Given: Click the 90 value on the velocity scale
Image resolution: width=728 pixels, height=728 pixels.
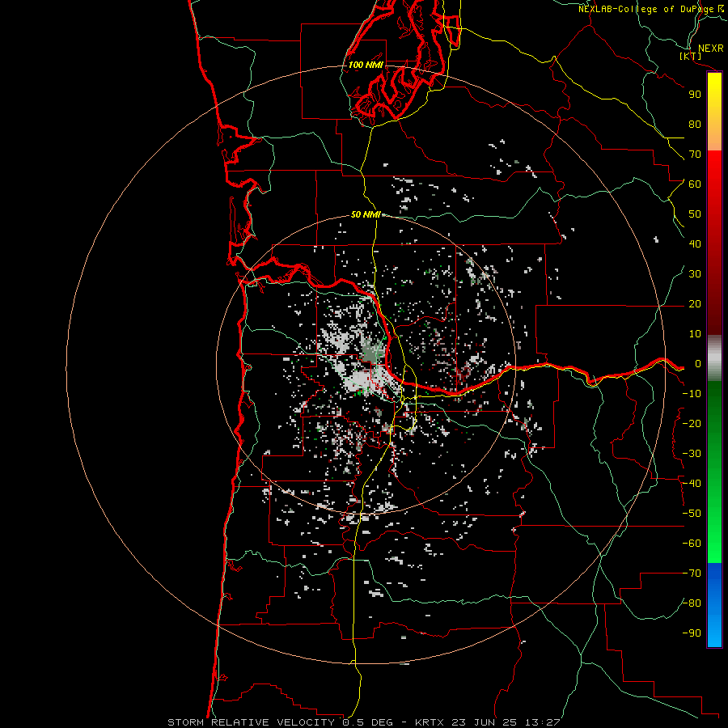Looking at the screenshot, I should (x=695, y=95).
